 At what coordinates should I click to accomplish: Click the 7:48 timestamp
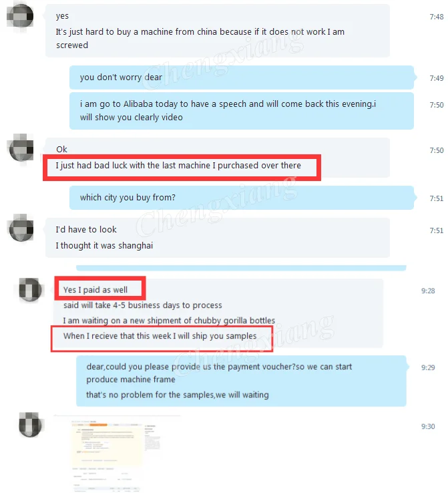point(437,17)
